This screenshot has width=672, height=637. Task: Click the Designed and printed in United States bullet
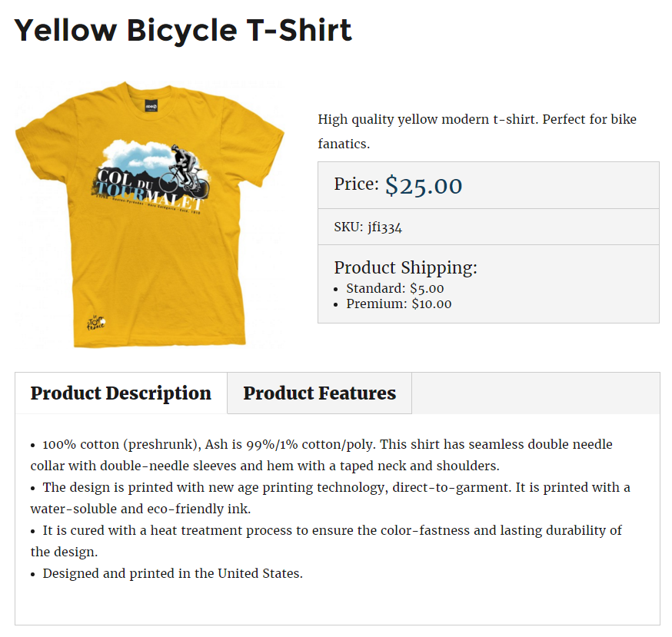pyautogui.click(x=167, y=573)
